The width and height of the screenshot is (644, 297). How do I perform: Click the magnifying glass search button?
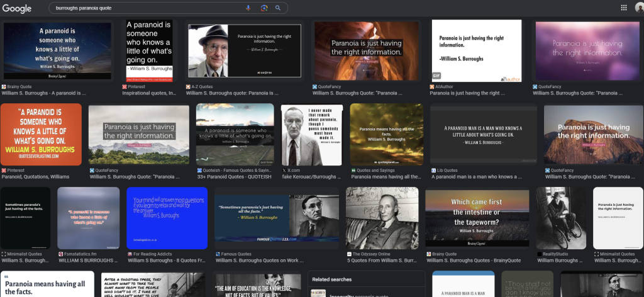tap(277, 8)
